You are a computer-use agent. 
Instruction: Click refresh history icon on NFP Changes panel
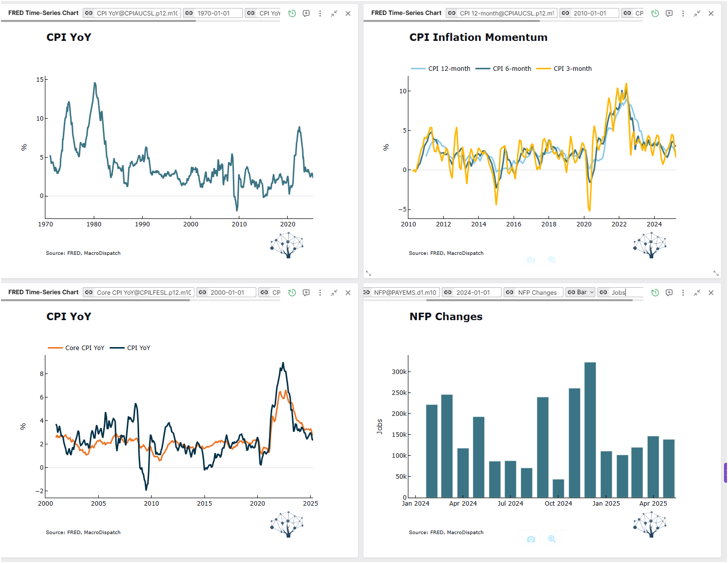click(655, 293)
